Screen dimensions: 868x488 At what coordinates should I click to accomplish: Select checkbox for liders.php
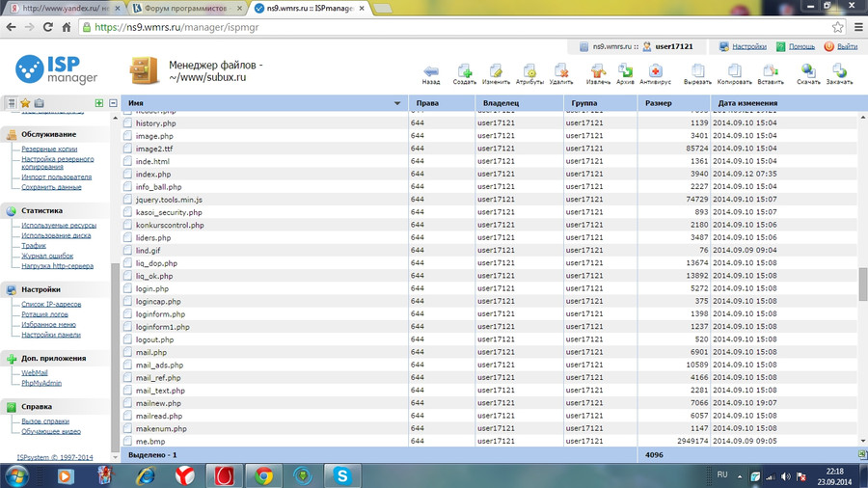click(x=128, y=237)
